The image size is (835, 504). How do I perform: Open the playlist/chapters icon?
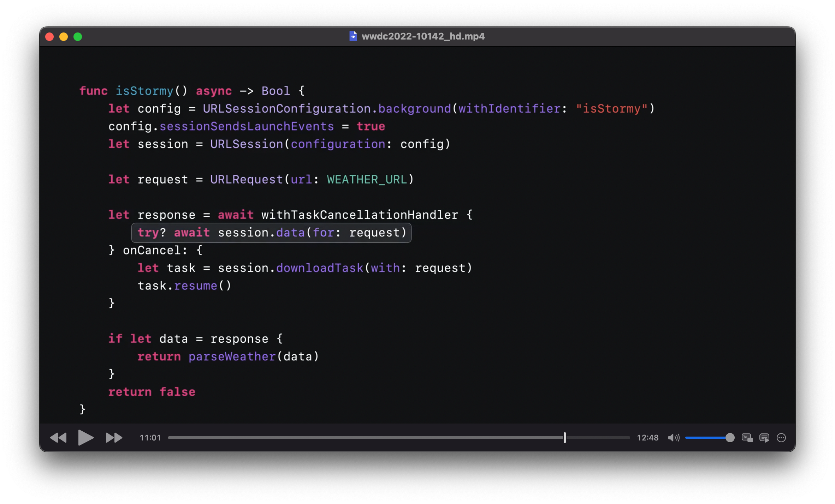point(764,438)
